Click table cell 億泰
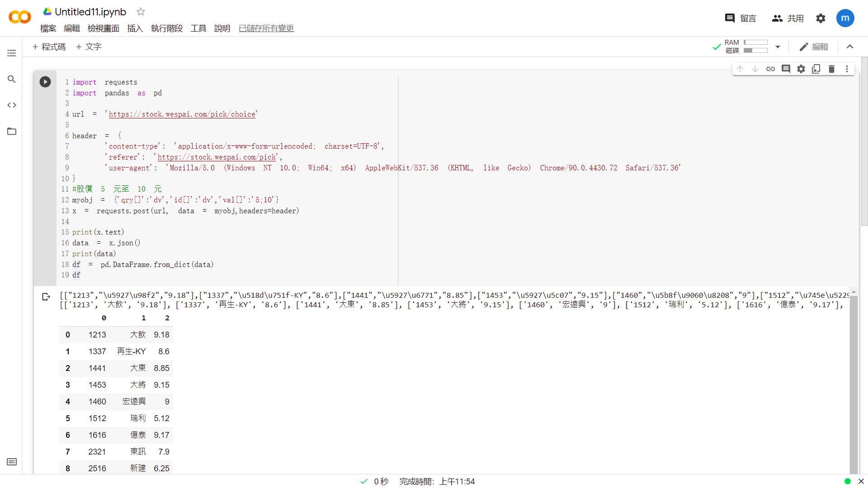The height and width of the screenshot is (488, 868). (x=138, y=435)
